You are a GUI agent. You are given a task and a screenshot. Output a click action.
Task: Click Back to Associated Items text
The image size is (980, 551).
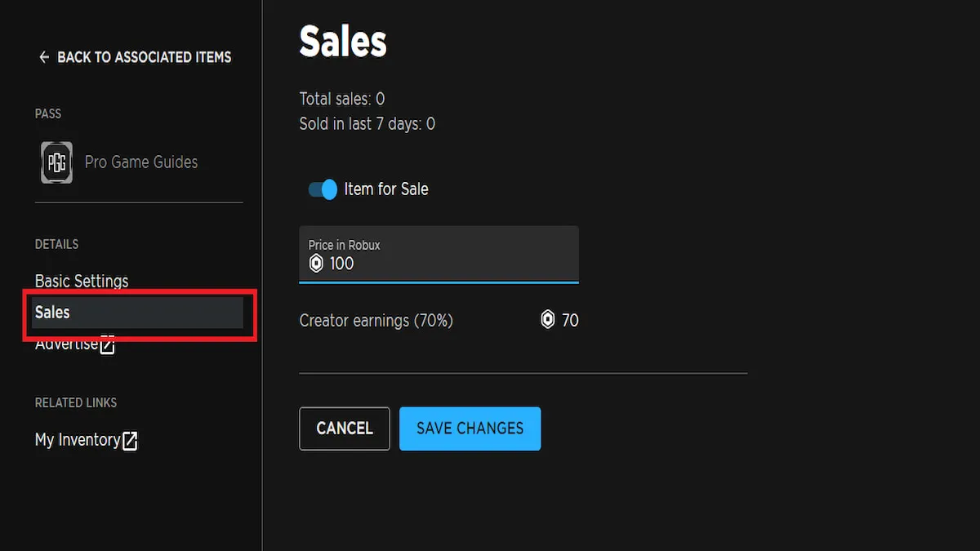coord(144,57)
